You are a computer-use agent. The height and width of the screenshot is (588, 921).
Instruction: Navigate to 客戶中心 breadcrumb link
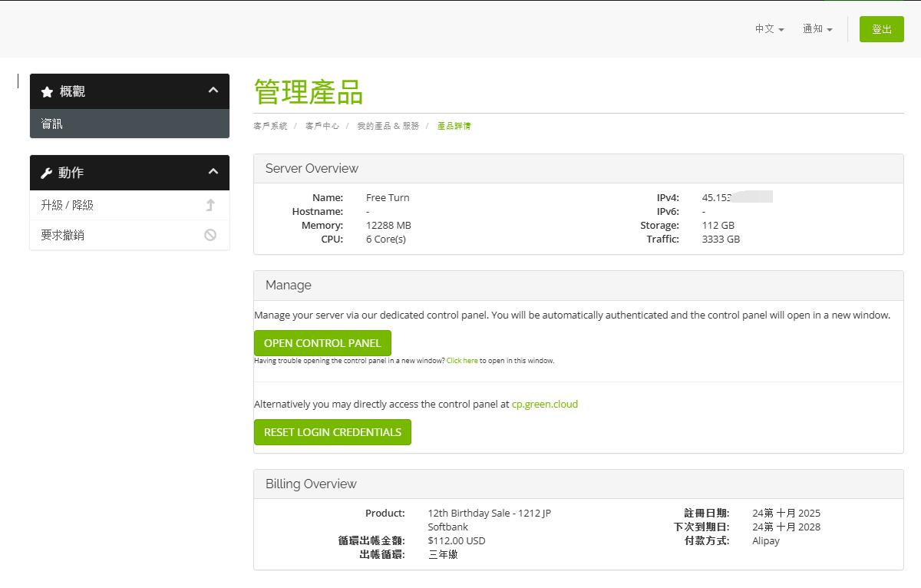coord(322,126)
